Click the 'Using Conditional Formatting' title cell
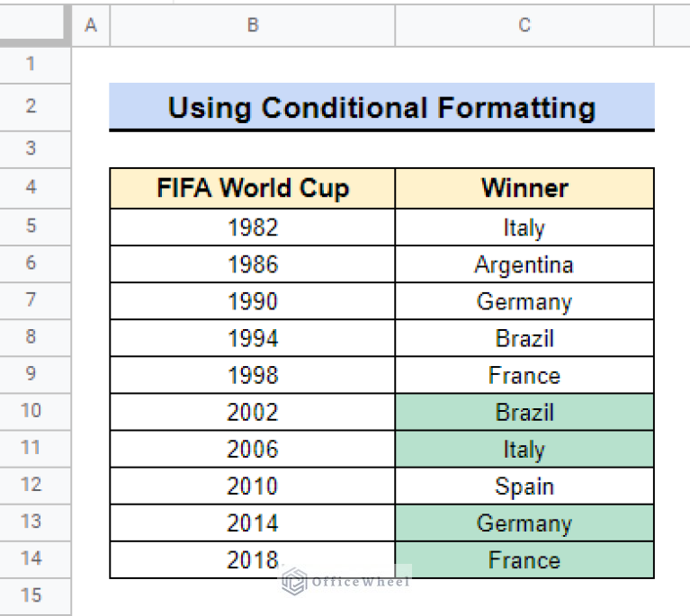 [x=381, y=108]
